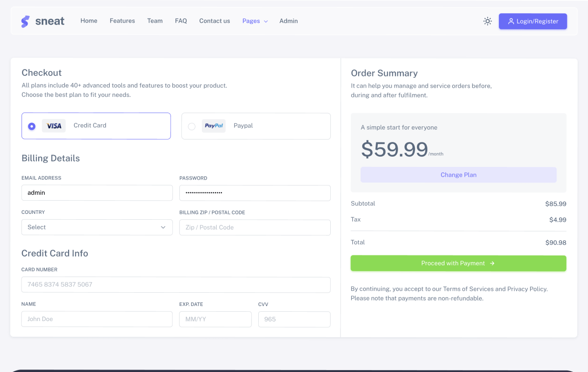Open the Login/Register button

(533, 21)
